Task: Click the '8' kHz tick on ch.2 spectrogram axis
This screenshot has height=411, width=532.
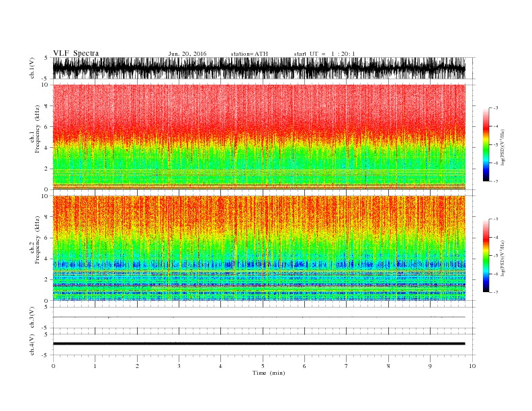Action: pyautogui.click(x=46, y=217)
